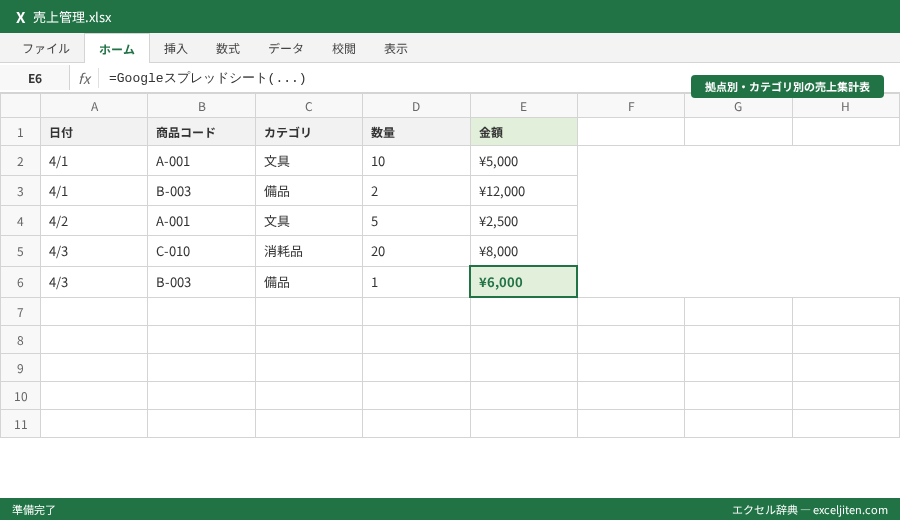Screen dimensions: 900x520
Task: Select row 10 header
Action: 21,396
